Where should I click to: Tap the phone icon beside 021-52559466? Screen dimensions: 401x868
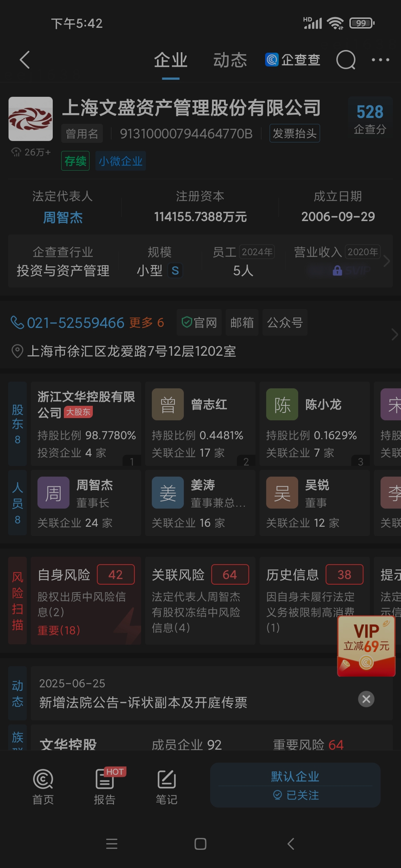tap(17, 322)
